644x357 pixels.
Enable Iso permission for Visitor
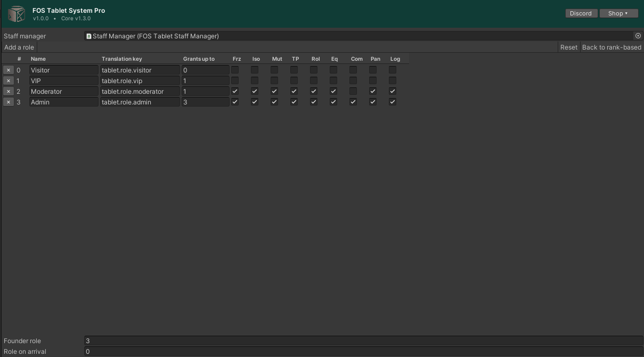click(255, 70)
